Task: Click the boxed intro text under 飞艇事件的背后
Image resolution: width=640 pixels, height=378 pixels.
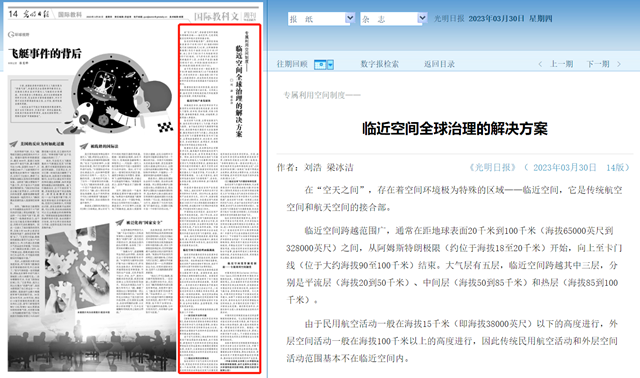Action: point(38,101)
